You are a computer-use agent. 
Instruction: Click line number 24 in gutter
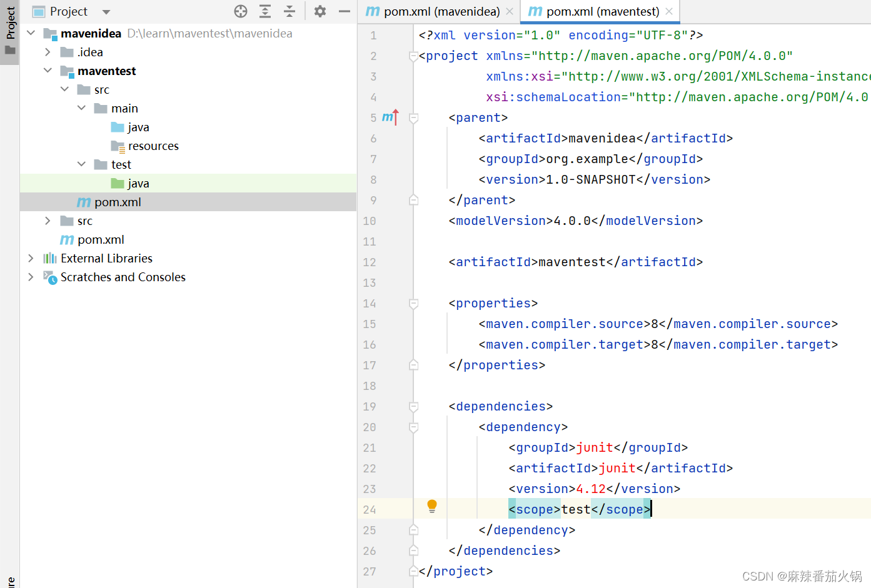pyautogui.click(x=370, y=510)
